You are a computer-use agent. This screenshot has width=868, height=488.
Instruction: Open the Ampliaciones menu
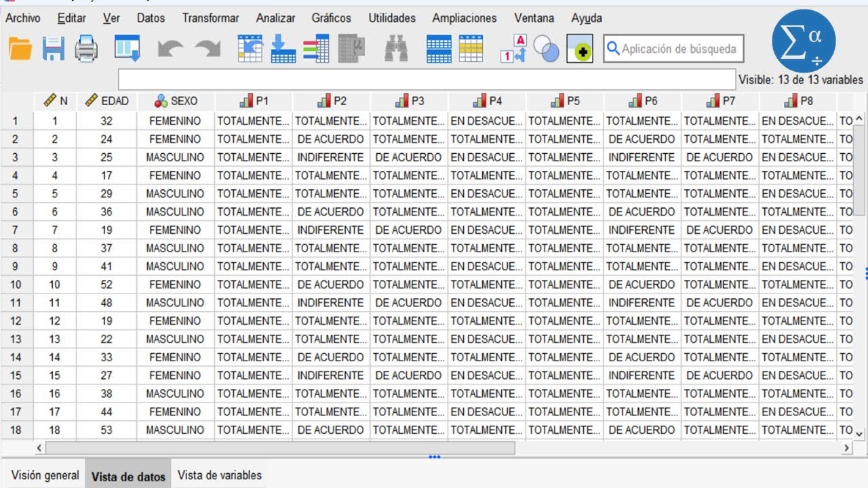click(465, 18)
